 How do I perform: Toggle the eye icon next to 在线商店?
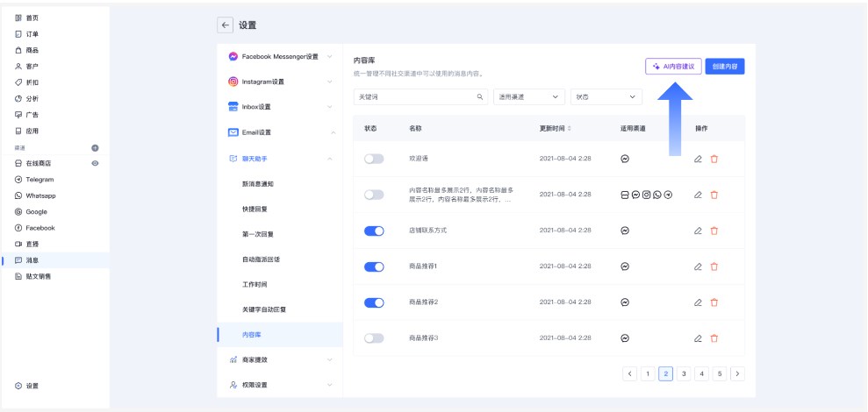(x=95, y=164)
